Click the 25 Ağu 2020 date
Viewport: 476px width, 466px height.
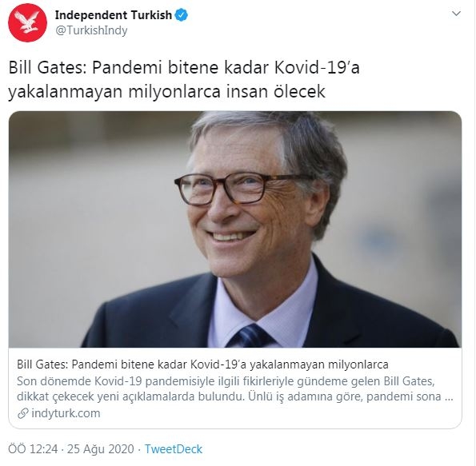(x=101, y=449)
